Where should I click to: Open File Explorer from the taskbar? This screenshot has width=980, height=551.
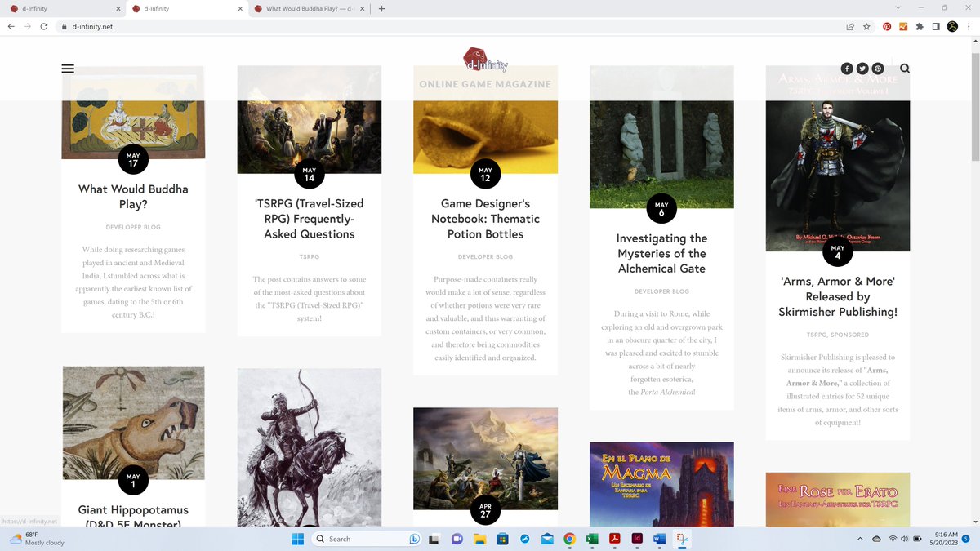point(479,539)
